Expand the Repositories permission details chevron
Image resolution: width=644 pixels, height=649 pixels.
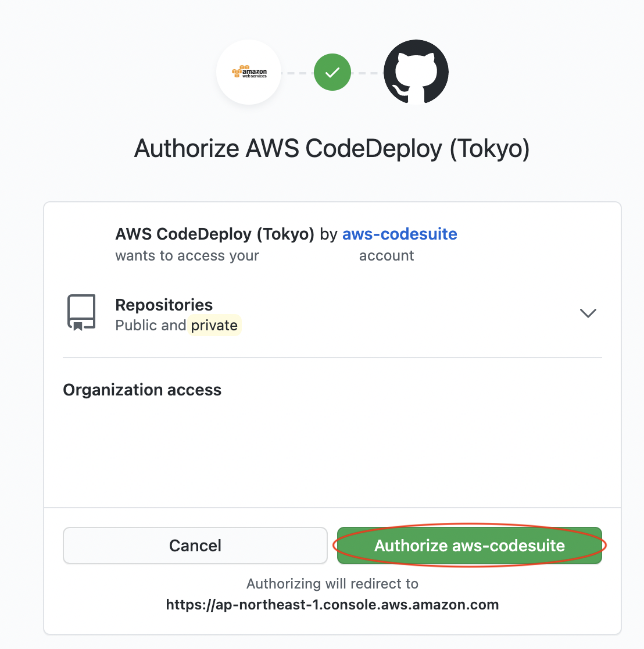[588, 313]
